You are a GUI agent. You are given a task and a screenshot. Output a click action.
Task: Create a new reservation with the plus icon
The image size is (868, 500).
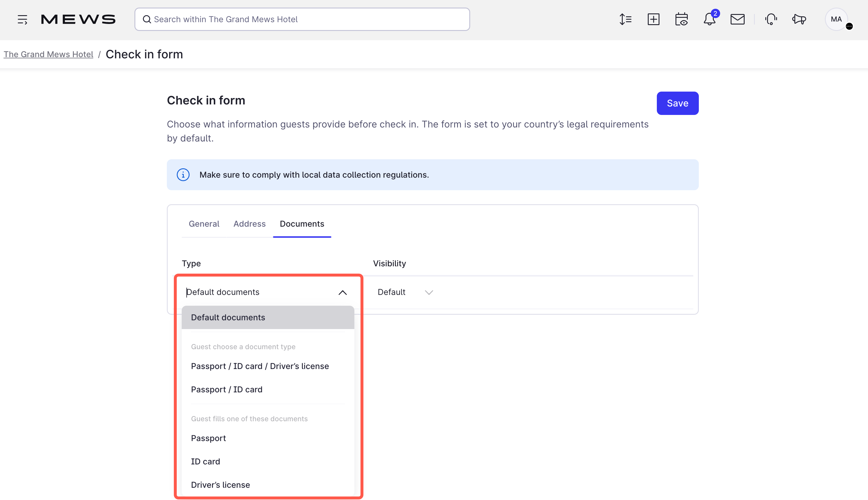pyautogui.click(x=653, y=20)
